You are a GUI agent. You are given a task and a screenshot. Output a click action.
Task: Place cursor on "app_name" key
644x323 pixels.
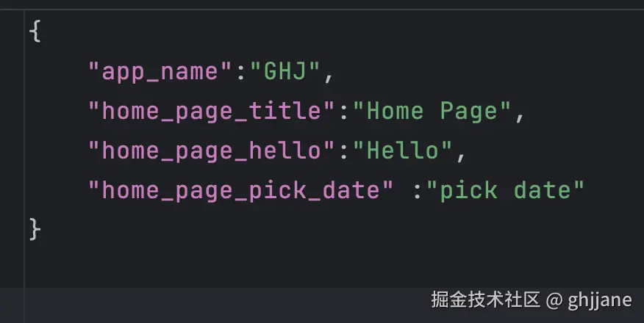click(160, 72)
